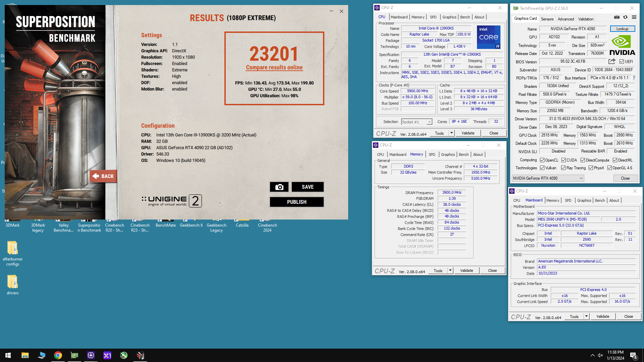The width and height of the screenshot is (644, 362).
Task: Click the 23201 benchmark score
Action: pos(274,54)
